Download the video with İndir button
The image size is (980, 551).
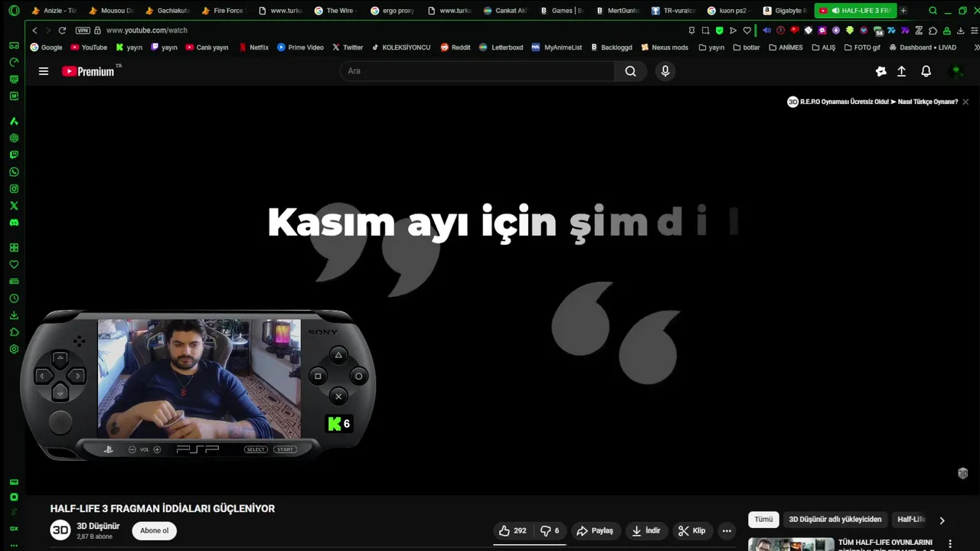click(x=645, y=530)
